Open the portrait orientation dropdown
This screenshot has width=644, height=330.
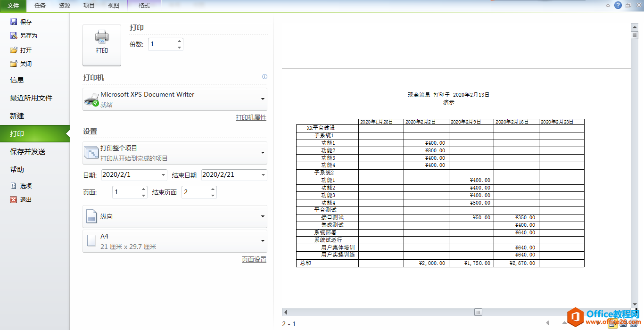tap(262, 216)
